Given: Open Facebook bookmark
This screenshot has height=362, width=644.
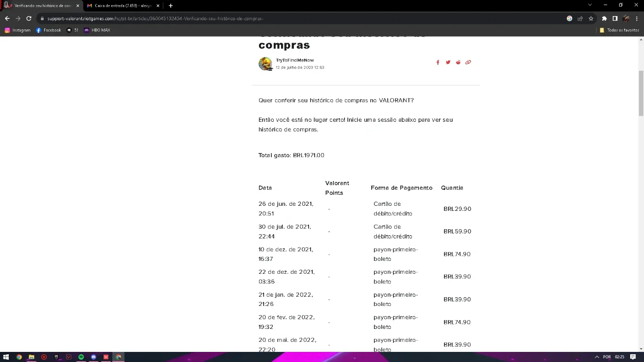Looking at the screenshot, I should (x=48, y=30).
